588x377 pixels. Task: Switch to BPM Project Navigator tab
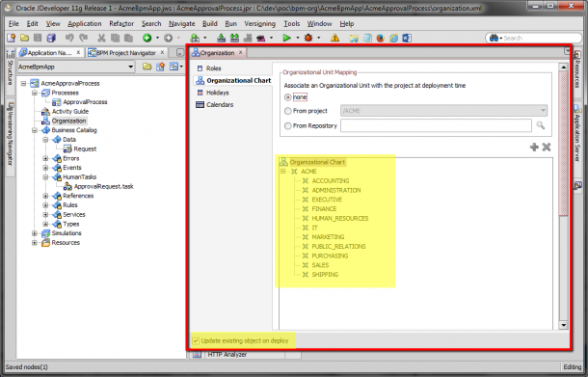(x=125, y=53)
